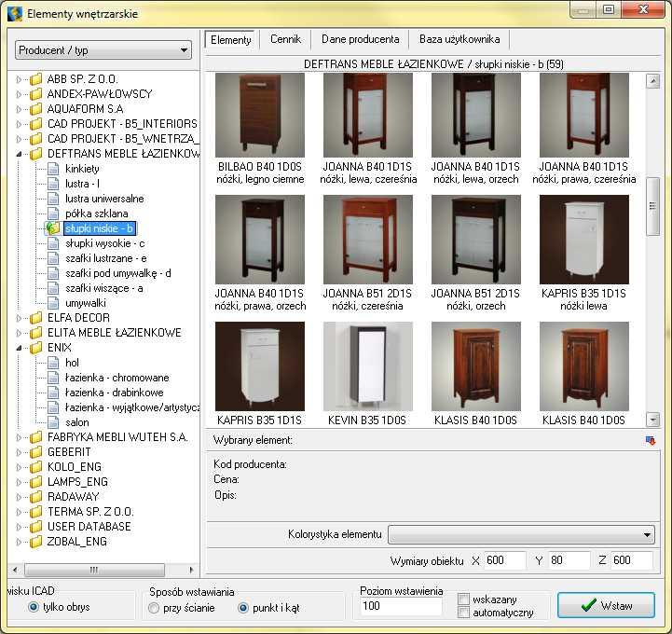Click the document icon beside hol
Image resolution: width=672 pixels, height=634 pixels.
pos(53,363)
